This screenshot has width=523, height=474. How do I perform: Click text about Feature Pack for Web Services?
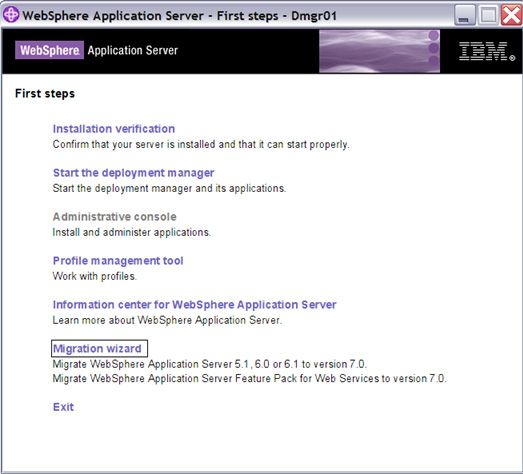249,379
